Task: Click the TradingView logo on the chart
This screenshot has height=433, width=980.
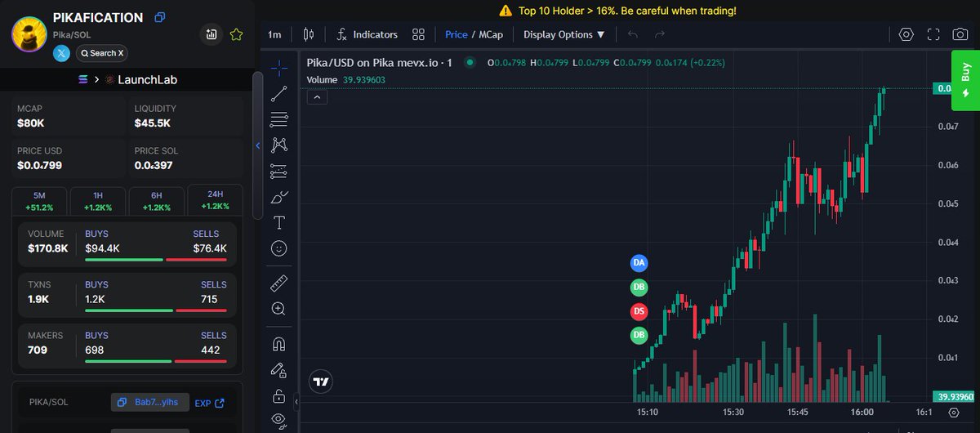Action: click(x=321, y=382)
